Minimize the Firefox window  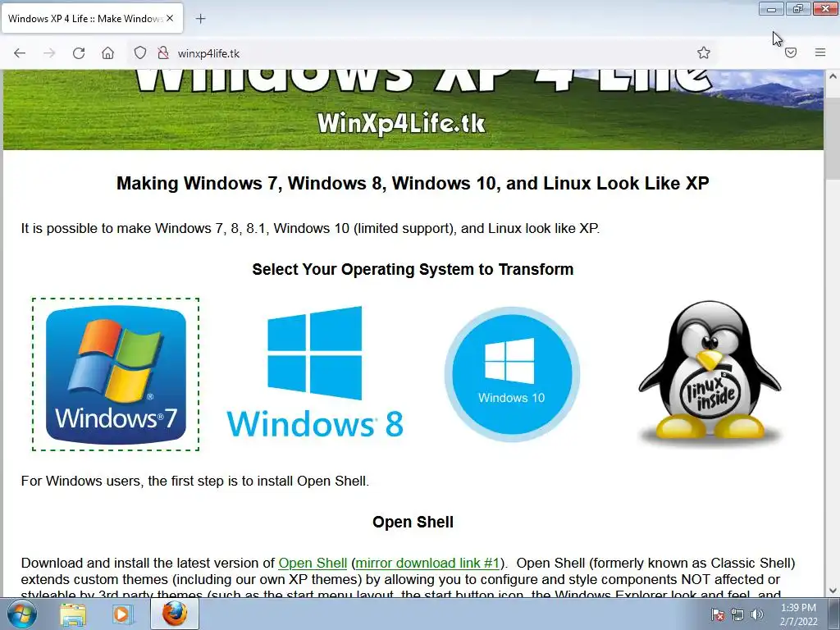pyautogui.click(x=771, y=8)
